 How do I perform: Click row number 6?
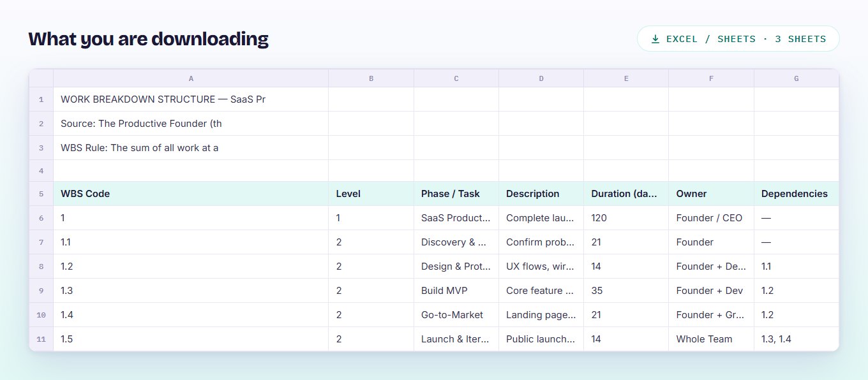[x=41, y=218]
